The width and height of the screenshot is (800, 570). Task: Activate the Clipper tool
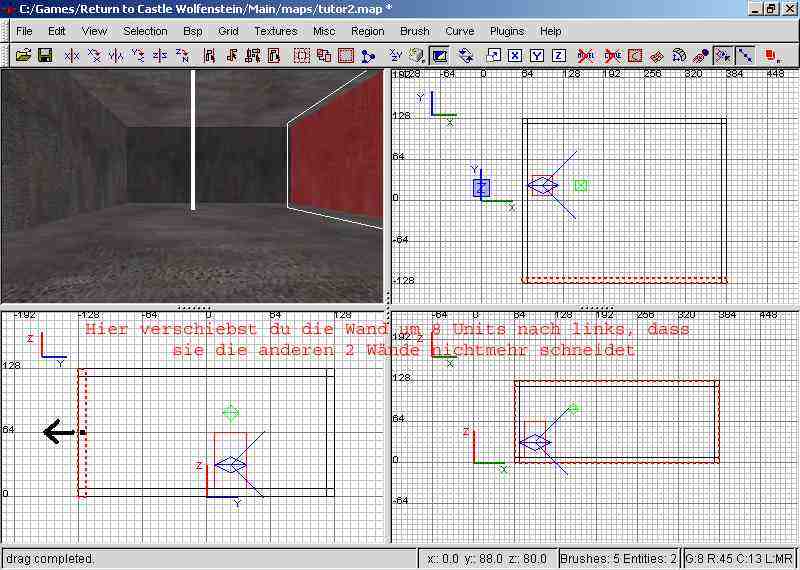pos(368,55)
